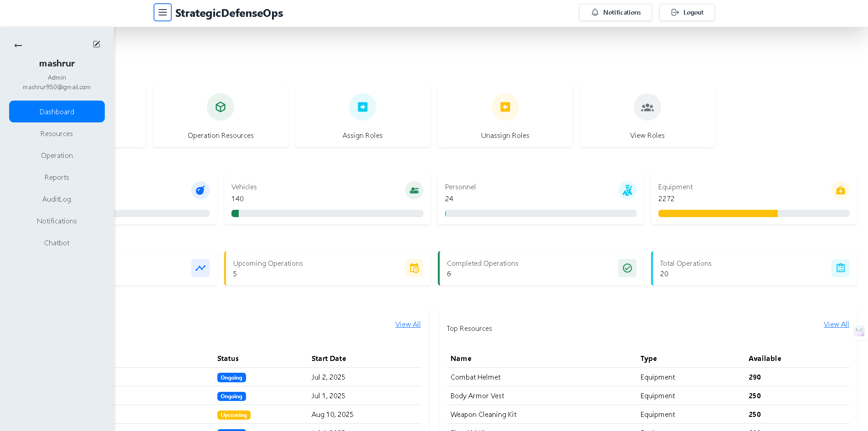Viewport: 868px width, 431px height.
Task: Open Reports from the sidebar
Action: 57,177
